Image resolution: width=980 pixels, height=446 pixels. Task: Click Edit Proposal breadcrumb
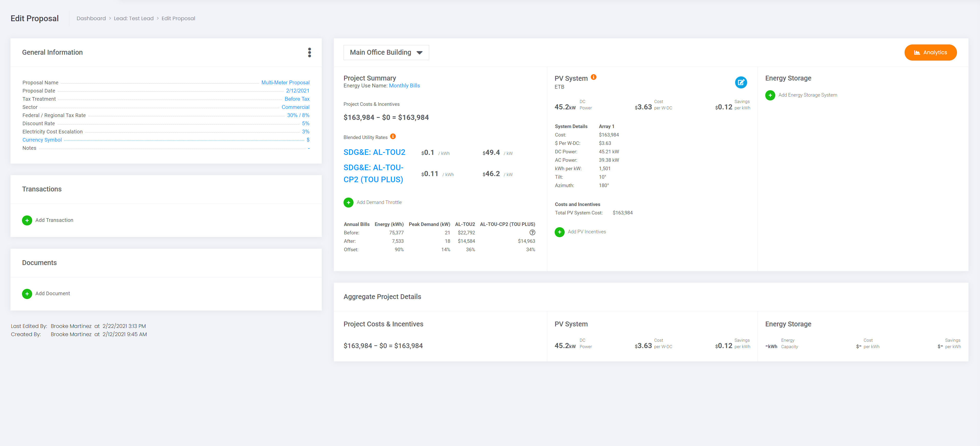coord(178,18)
